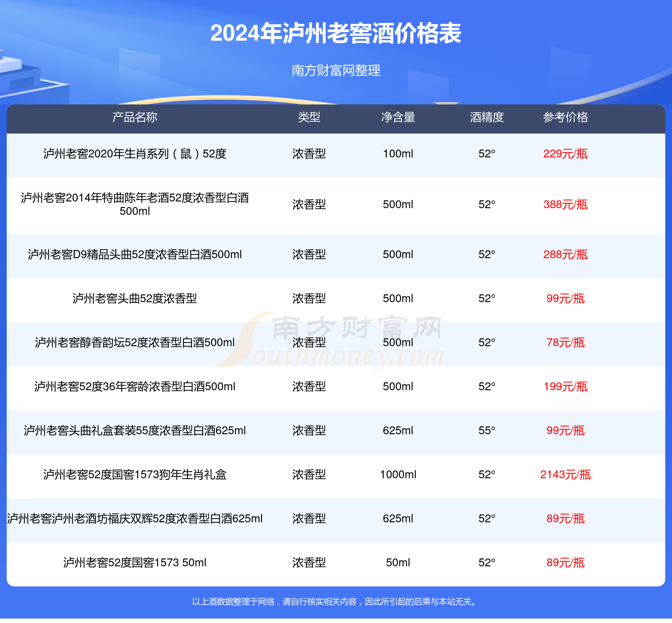Select 泸州老窖D9精品头曲 product name
The height and width of the screenshot is (623, 672).
135,254
